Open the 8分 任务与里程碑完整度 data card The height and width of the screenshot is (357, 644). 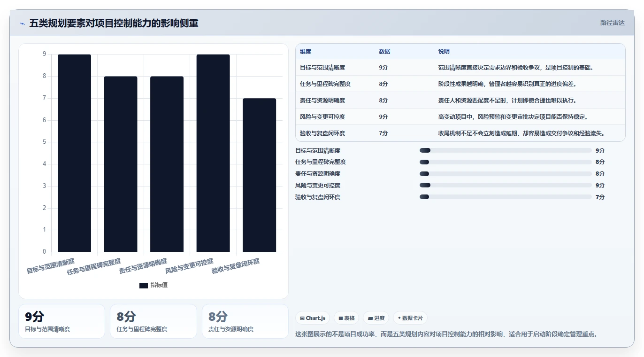(x=153, y=321)
